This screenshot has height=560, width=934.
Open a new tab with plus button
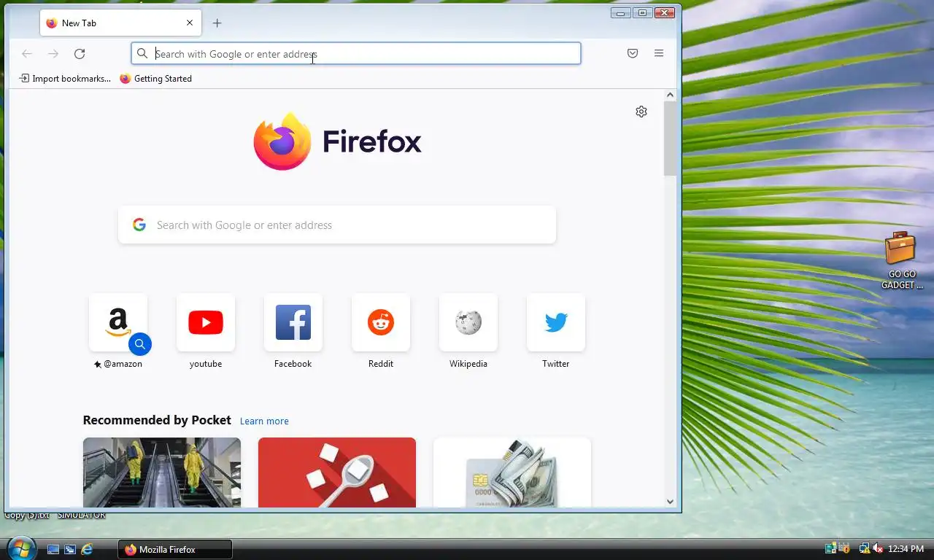(x=217, y=23)
